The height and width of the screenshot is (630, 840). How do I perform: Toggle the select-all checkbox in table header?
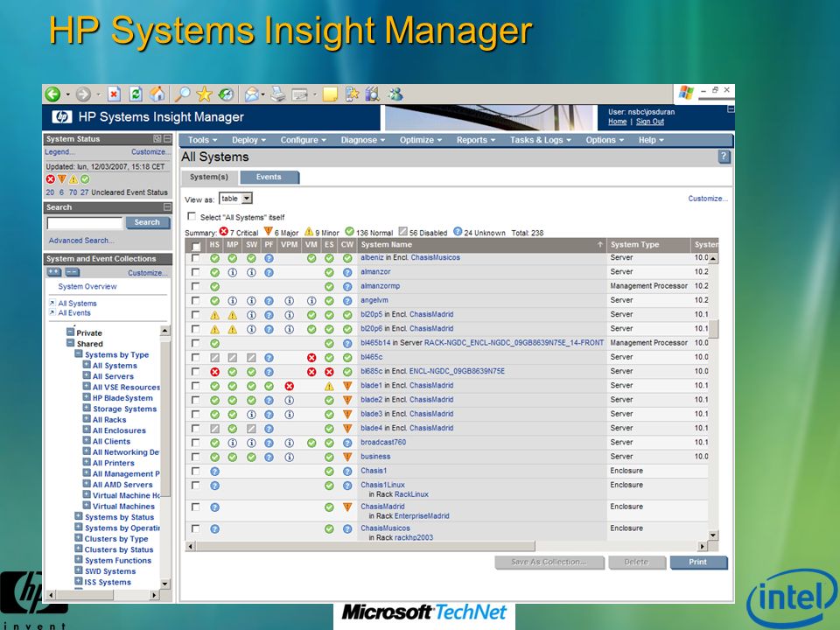click(196, 245)
